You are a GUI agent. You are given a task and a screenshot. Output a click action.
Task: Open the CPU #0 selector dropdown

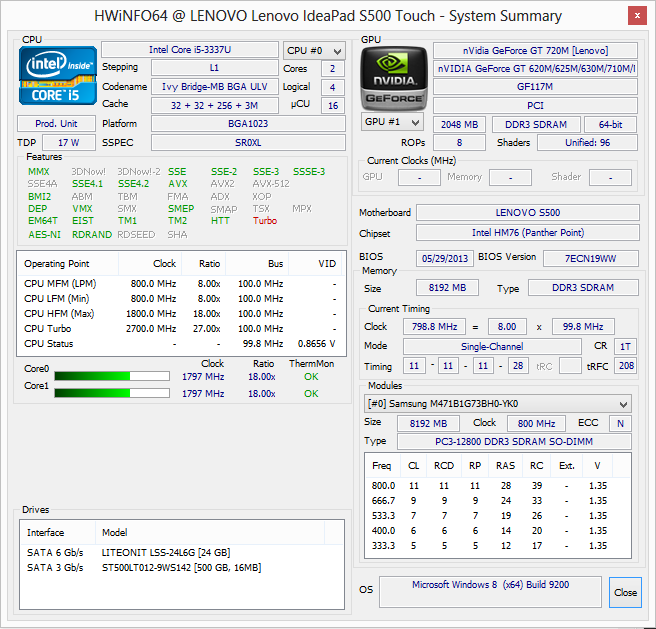(314, 51)
